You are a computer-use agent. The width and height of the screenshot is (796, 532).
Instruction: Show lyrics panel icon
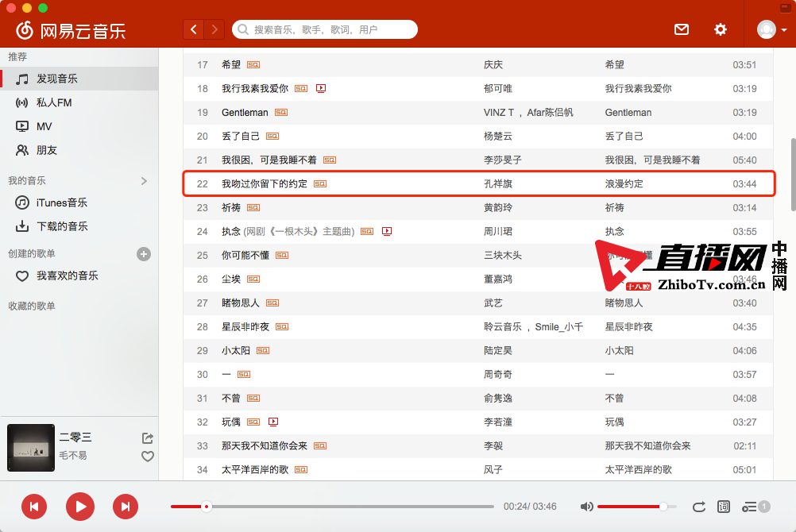pyautogui.click(x=724, y=507)
